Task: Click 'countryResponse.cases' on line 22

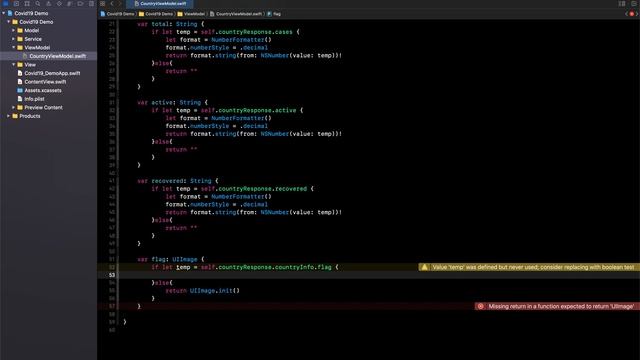Action: [255, 32]
